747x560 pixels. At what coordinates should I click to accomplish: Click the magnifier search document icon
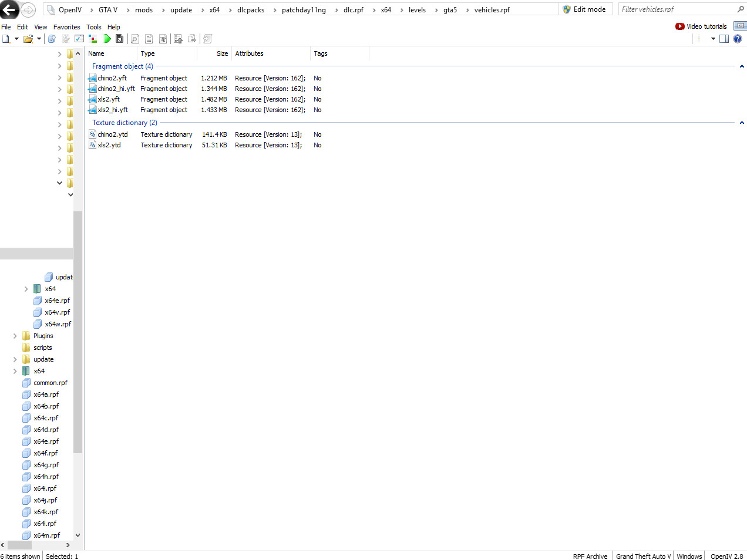(135, 39)
